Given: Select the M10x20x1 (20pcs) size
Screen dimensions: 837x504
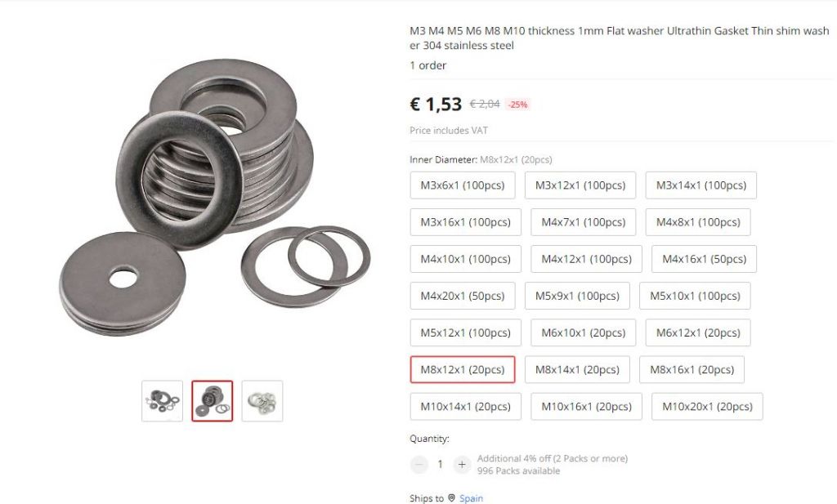Looking at the screenshot, I should pyautogui.click(x=707, y=407).
